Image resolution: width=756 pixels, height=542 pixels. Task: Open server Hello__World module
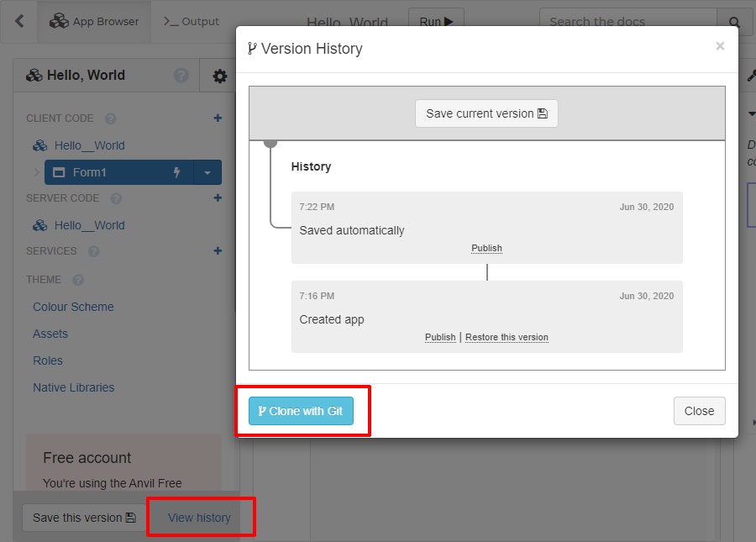[x=89, y=225]
